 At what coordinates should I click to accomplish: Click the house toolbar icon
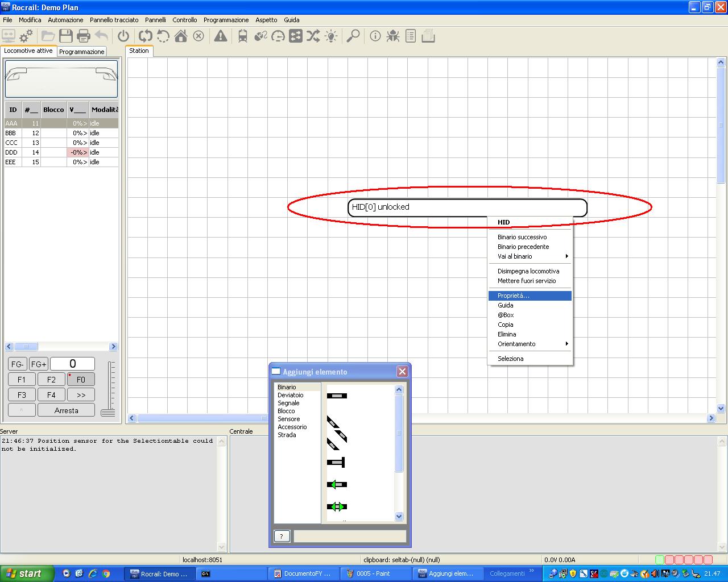pos(181,36)
